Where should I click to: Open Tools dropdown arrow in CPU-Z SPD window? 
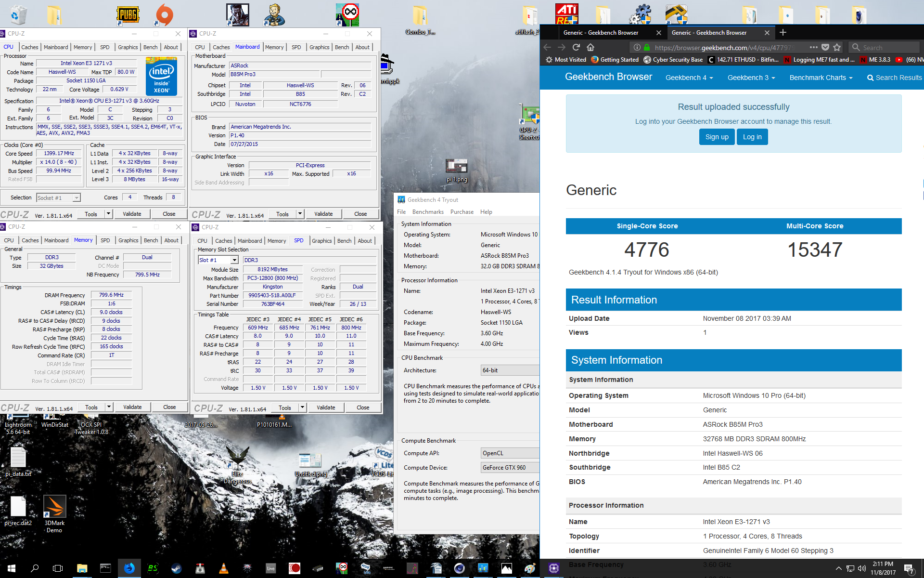point(302,407)
